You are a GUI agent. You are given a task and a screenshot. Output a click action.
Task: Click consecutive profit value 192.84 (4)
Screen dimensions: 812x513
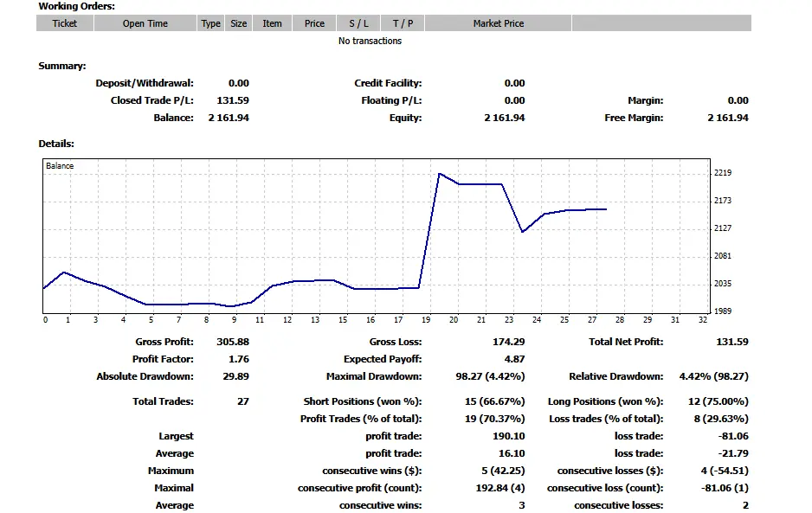pyautogui.click(x=500, y=488)
